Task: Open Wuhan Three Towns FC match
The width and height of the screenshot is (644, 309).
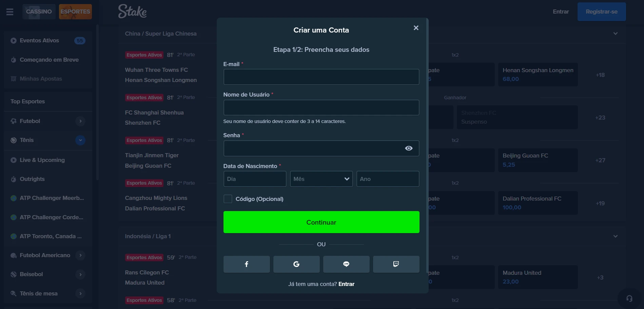Action: pyautogui.click(x=156, y=70)
